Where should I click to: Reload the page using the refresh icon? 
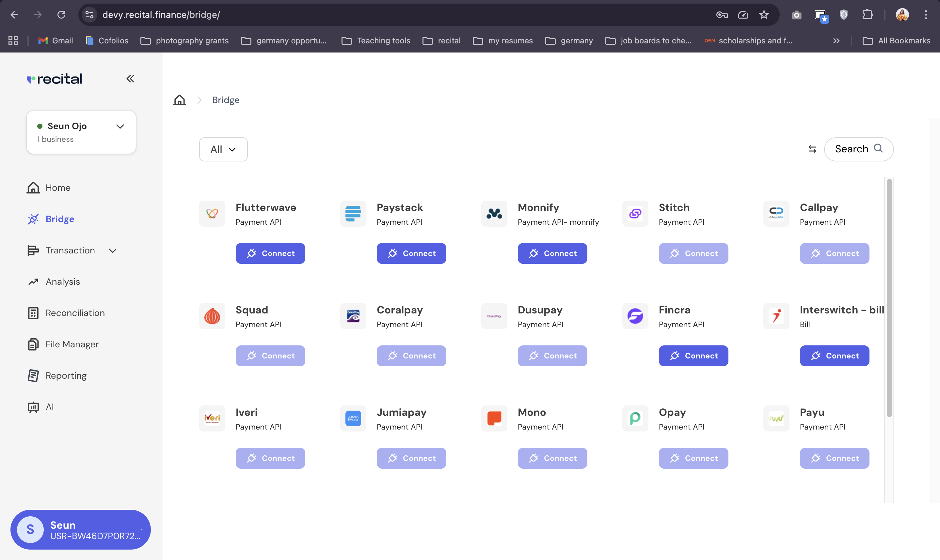pyautogui.click(x=62, y=15)
